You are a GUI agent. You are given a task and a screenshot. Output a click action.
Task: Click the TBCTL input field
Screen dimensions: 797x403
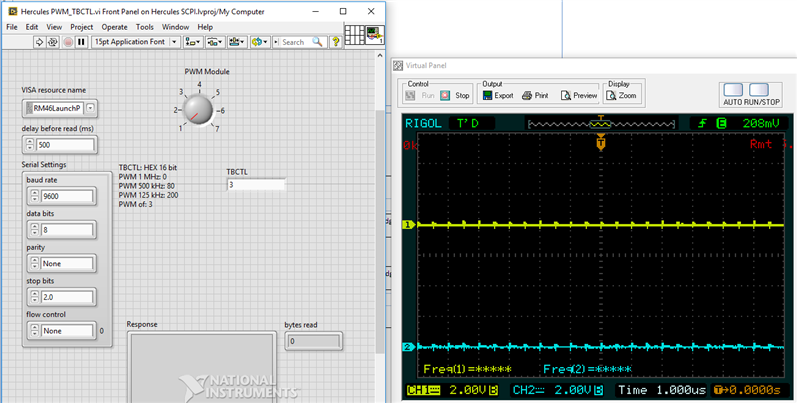click(x=256, y=185)
